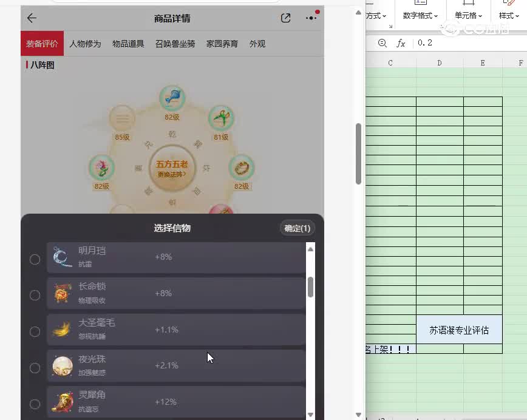Click the 商品详情 page title
527x420 pixels.
click(x=172, y=18)
